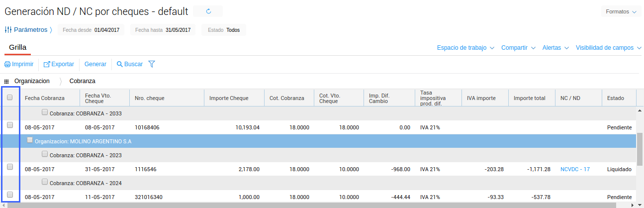Screen dimensions: 644x208
Task: Click the grouping grid icon beside Organizacion
Action: pyautogui.click(x=6, y=81)
